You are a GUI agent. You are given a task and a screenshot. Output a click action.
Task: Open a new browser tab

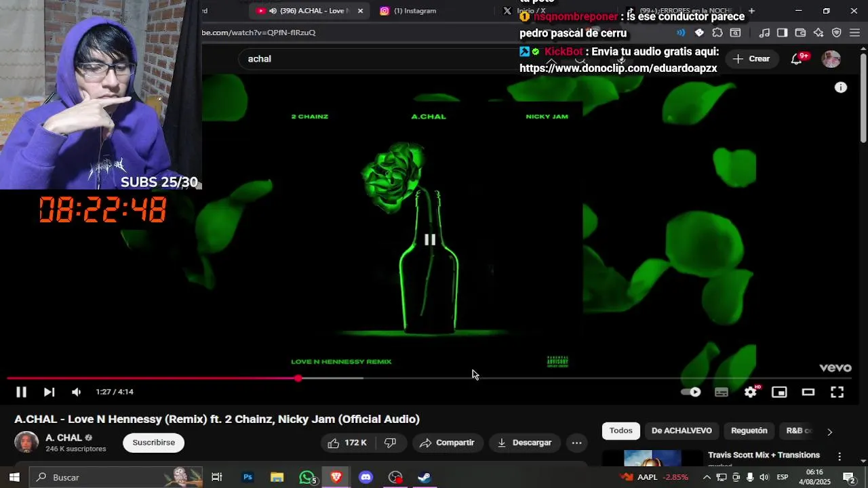[751, 11]
